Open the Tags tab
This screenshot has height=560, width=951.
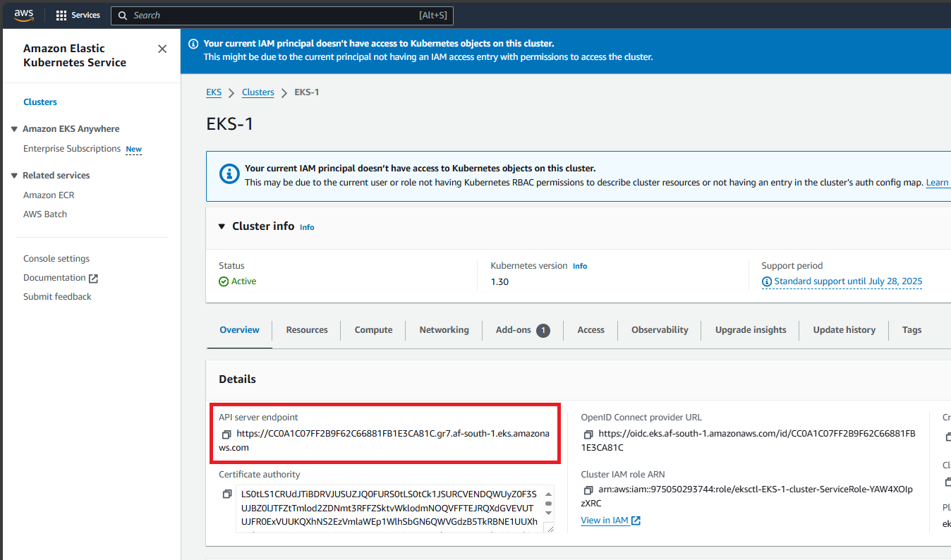(x=911, y=330)
